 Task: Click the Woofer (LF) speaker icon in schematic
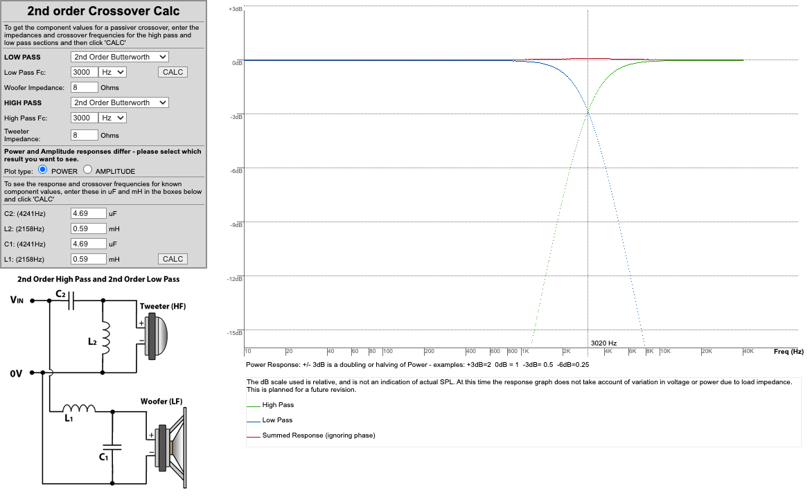(170, 448)
